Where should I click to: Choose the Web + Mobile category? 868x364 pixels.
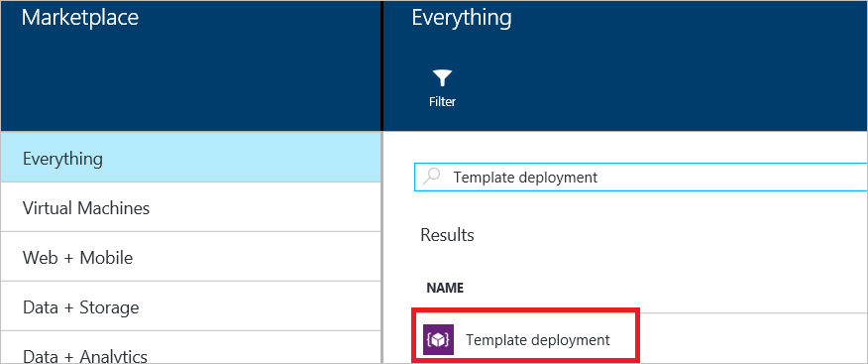tap(190, 257)
